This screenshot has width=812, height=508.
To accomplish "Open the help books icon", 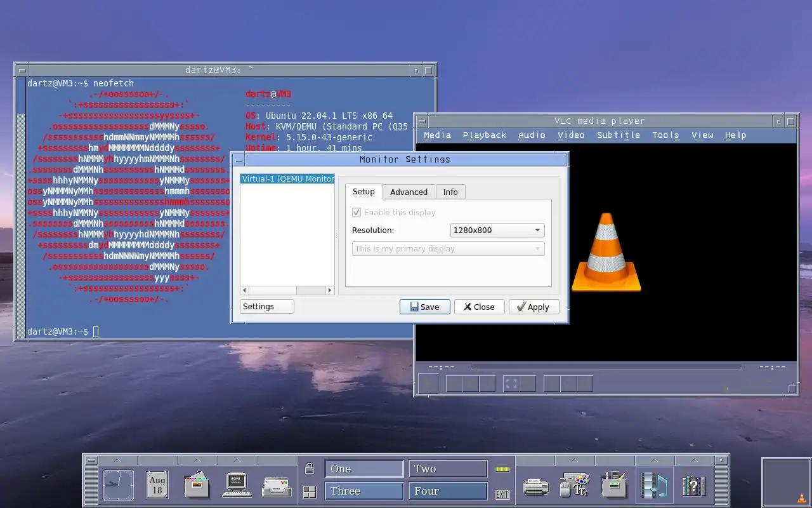I will click(x=693, y=486).
